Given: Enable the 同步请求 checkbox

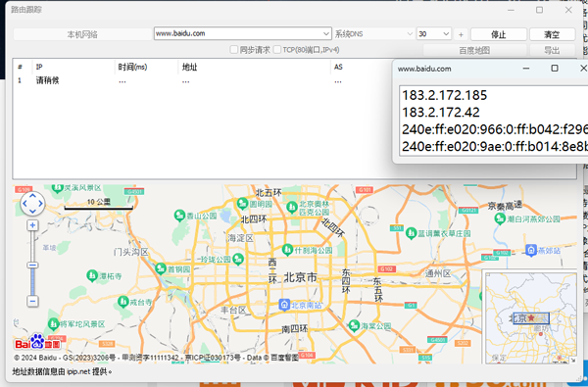Looking at the screenshot, I should point(234,50).
